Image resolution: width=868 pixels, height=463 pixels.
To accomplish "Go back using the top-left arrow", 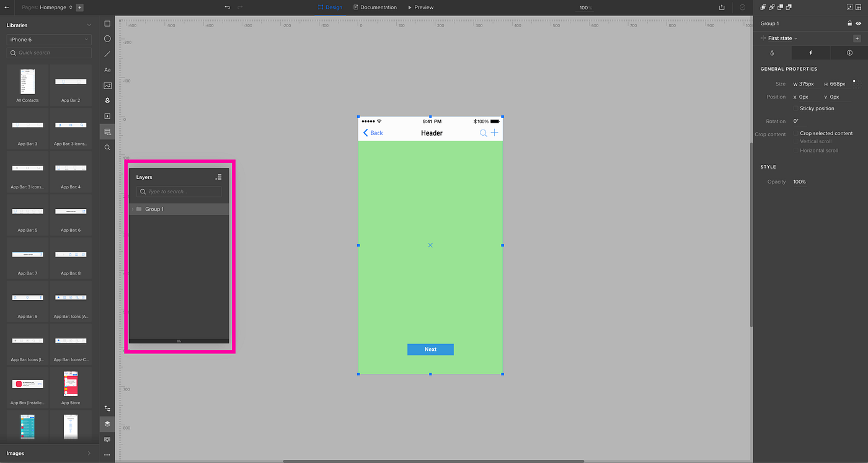I will [x=6, y=7].
